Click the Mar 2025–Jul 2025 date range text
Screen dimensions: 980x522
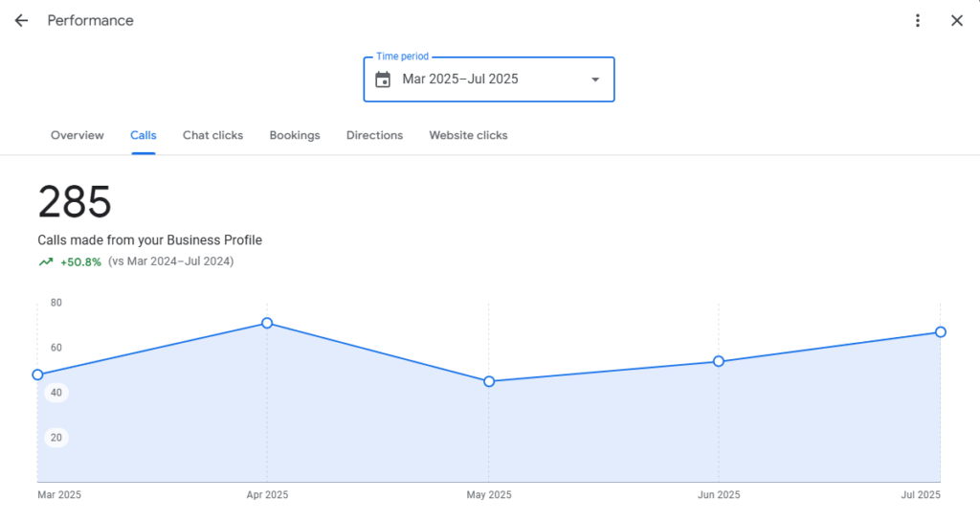tap(460, 79)
